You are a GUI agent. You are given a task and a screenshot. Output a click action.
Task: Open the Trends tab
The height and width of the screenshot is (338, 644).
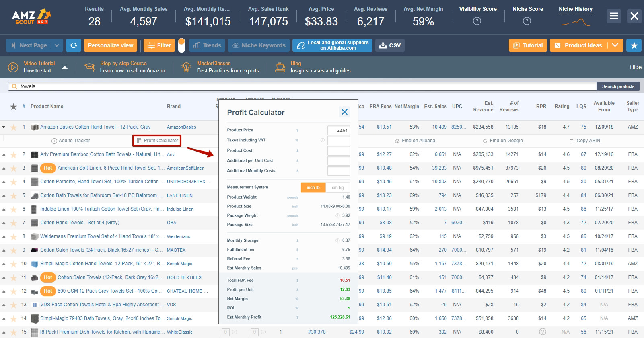207,45
